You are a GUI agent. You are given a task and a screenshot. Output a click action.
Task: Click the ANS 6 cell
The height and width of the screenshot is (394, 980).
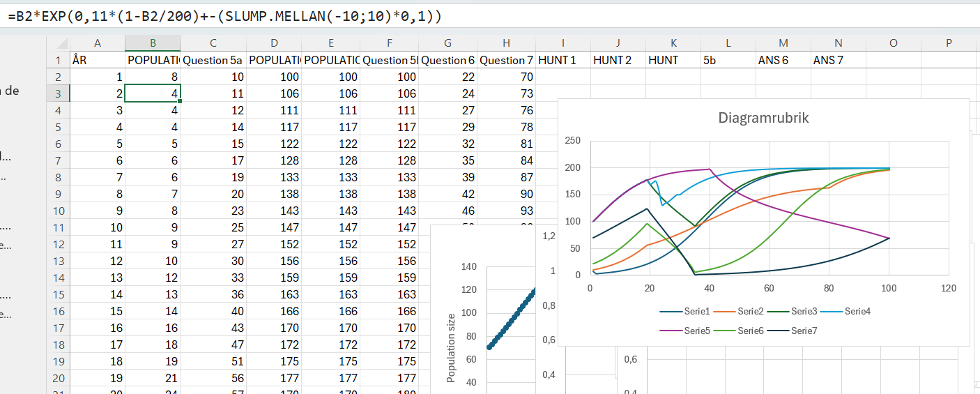(x=783, y=60)
